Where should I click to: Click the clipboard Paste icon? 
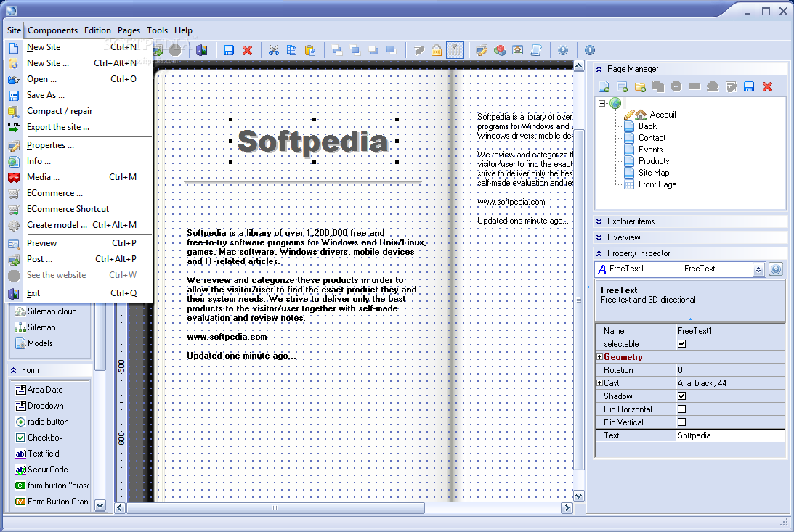[x=310, y=50]
